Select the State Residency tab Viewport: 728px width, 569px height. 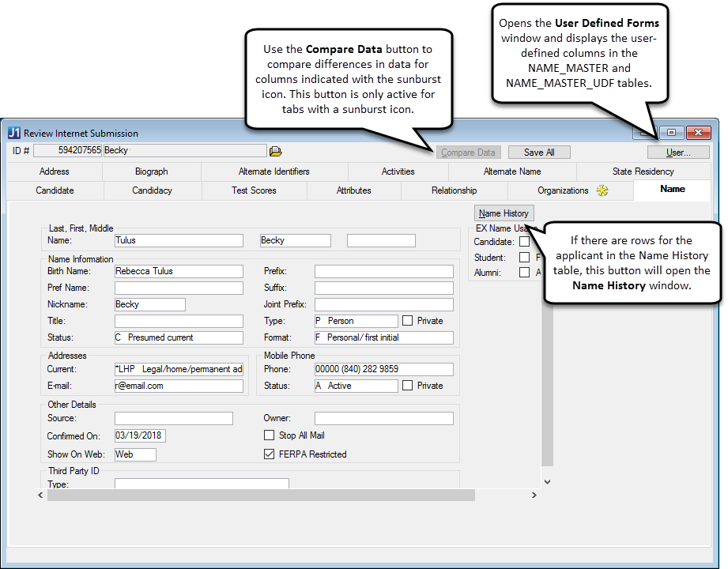(643, 171)
